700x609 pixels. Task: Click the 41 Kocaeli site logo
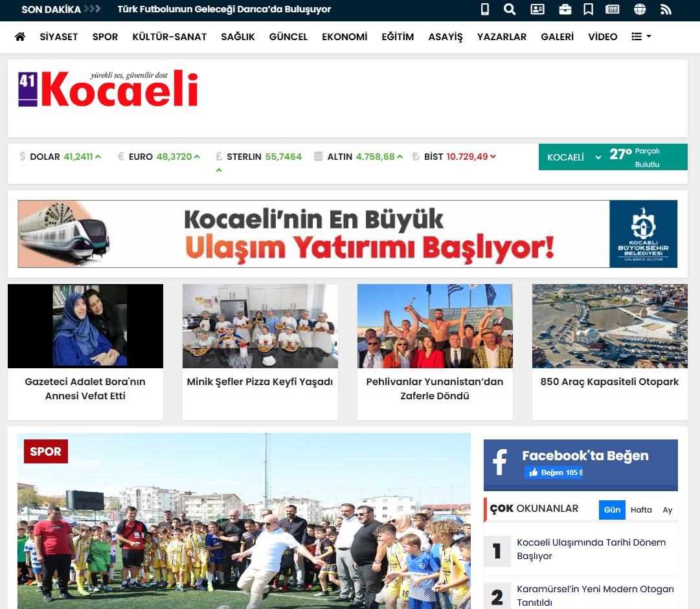(108, 89)
